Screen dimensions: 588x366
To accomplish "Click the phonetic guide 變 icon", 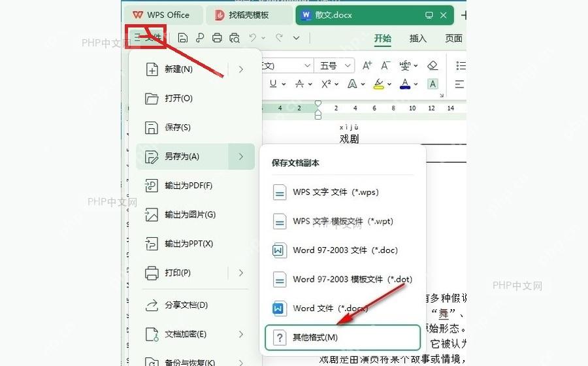I will pyautogui.click(x=405, y=65).
